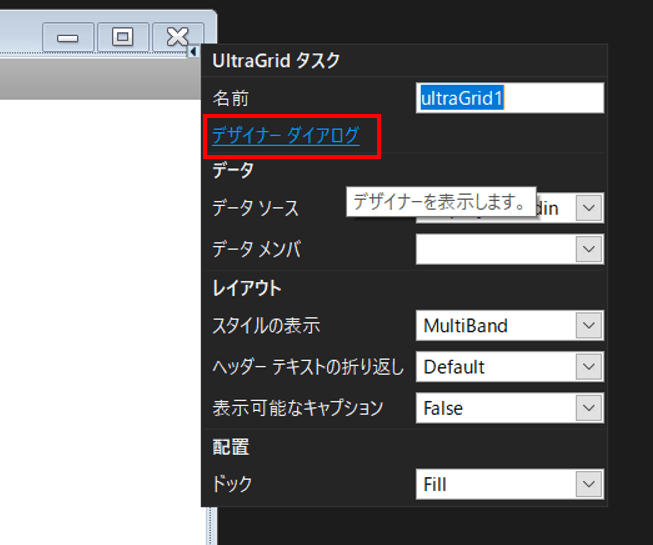Screen dimensions: 653x545
Task: Open the デザイナー ダイアログ link
Action: [x=286, y=135]
